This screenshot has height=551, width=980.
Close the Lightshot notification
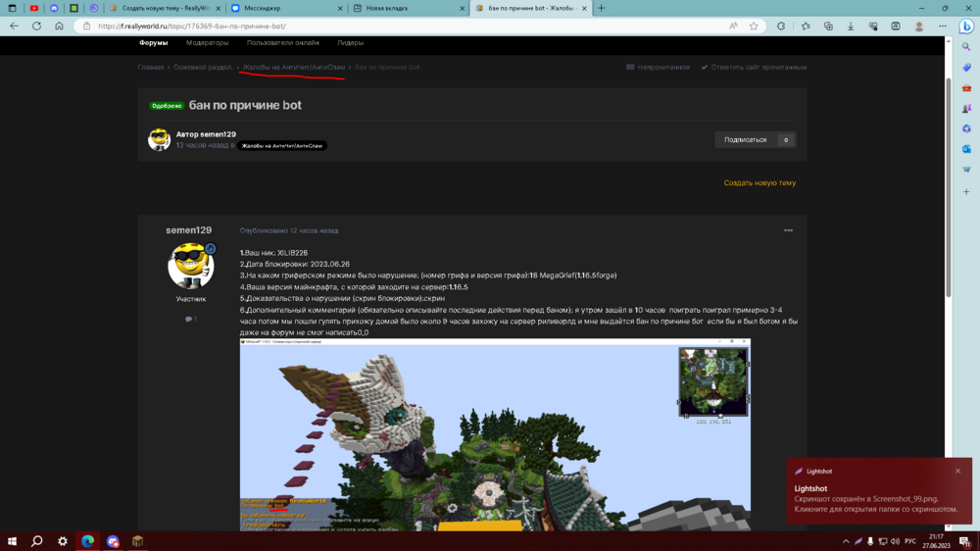957,471
